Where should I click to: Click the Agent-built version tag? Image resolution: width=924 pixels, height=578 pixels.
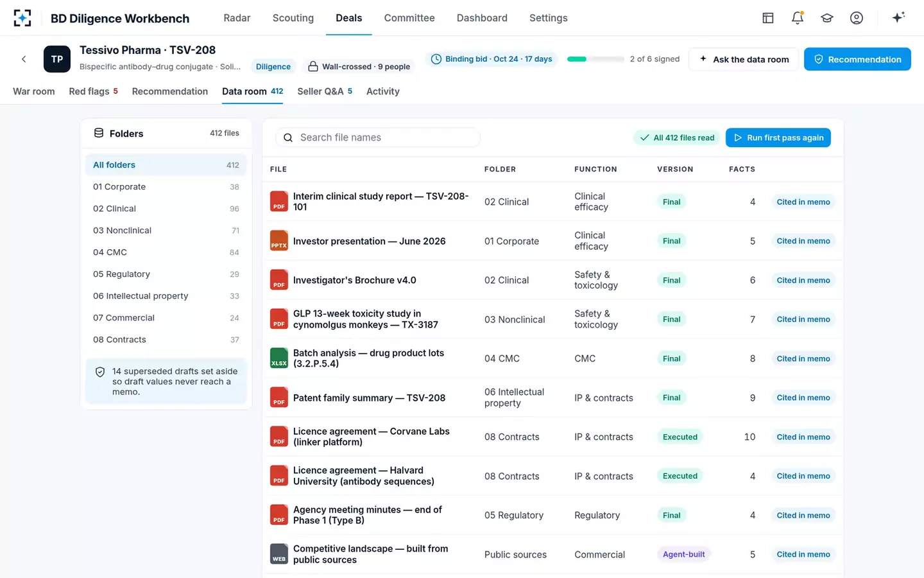coord(683,554)
